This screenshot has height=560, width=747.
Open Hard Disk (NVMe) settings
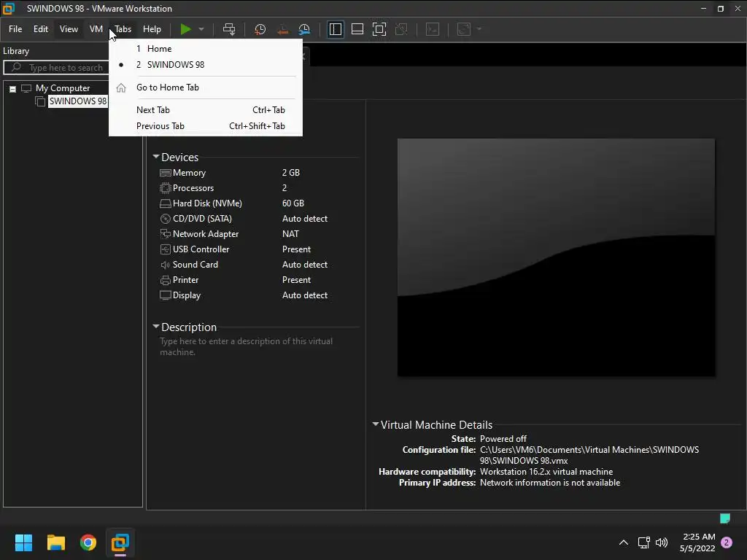coord(207,203)
